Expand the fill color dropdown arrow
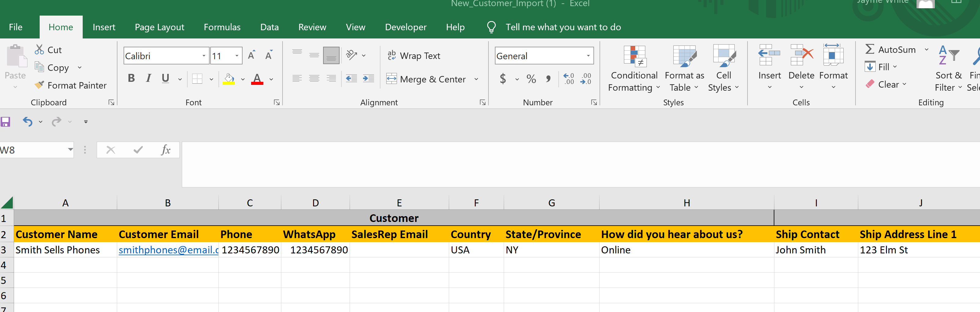The height and width of the screenshot is (312, 980). point(243,79)
